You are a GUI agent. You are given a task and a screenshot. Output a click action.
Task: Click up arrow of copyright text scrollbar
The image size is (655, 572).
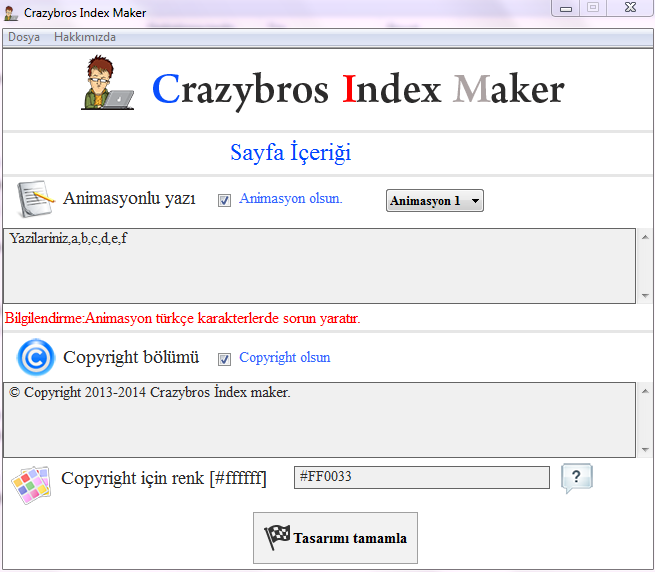pos(645,391)
